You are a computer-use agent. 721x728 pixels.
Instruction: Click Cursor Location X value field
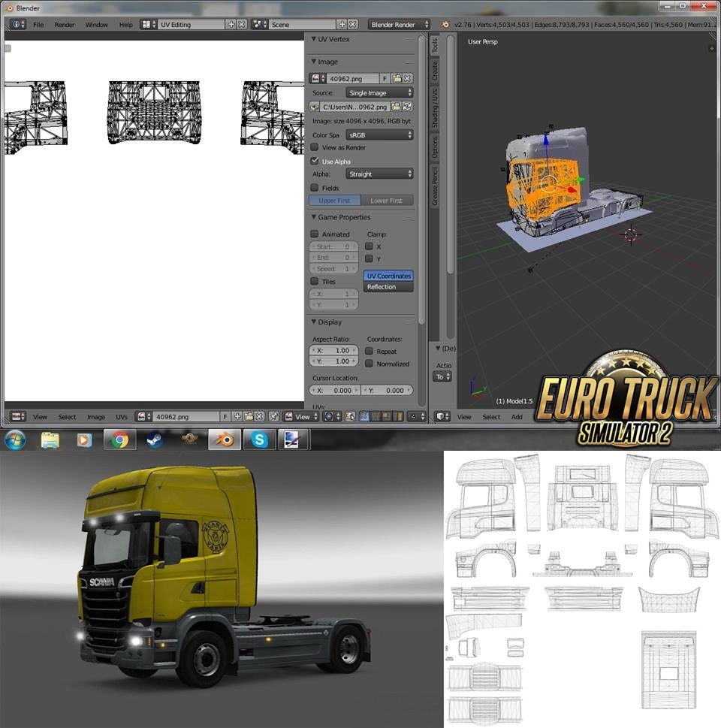pyautogui.click(x=335, y=391)
